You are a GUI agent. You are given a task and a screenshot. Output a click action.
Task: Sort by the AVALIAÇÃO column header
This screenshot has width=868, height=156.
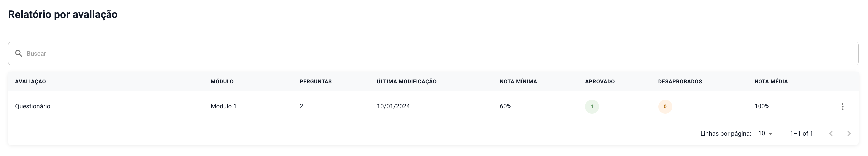point(30,82)
